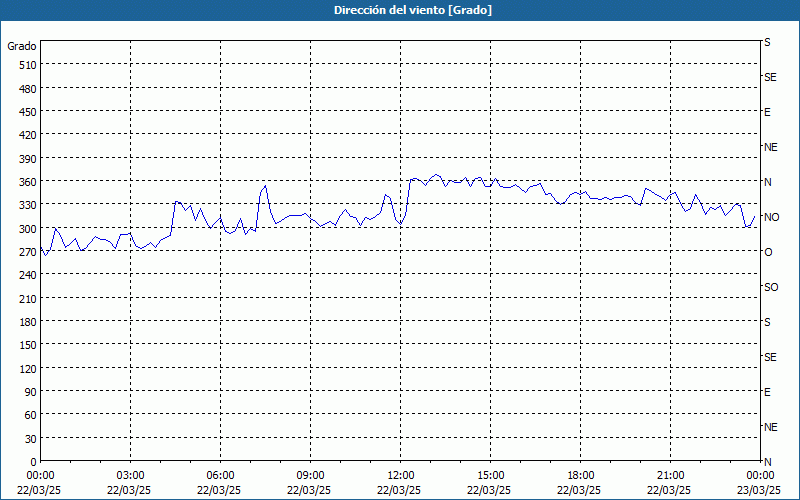
Task: Click the 'SO' compass direction label
Action: (771, 287)
